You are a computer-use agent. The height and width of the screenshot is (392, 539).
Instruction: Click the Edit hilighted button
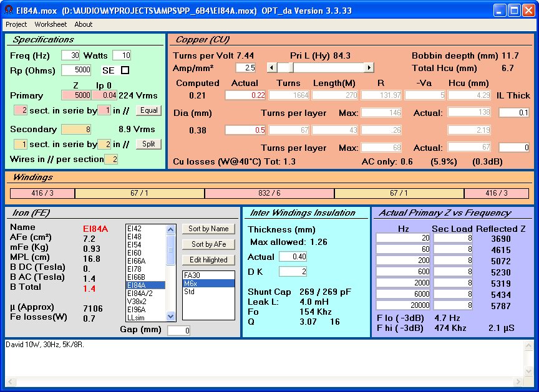coord(208,260)
